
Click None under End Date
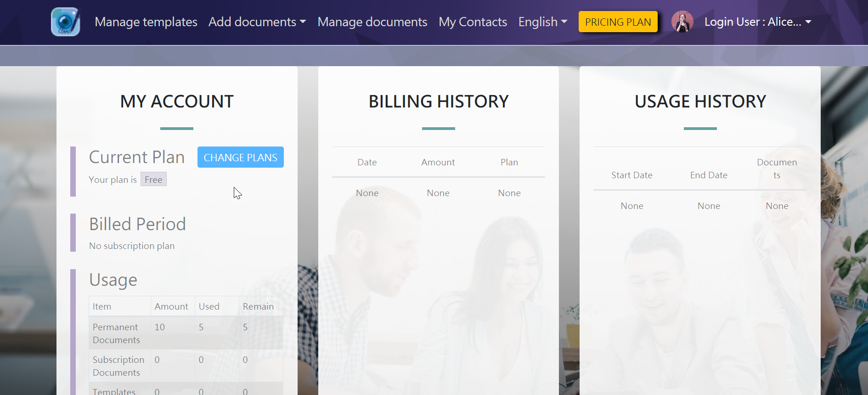[709, 206]
